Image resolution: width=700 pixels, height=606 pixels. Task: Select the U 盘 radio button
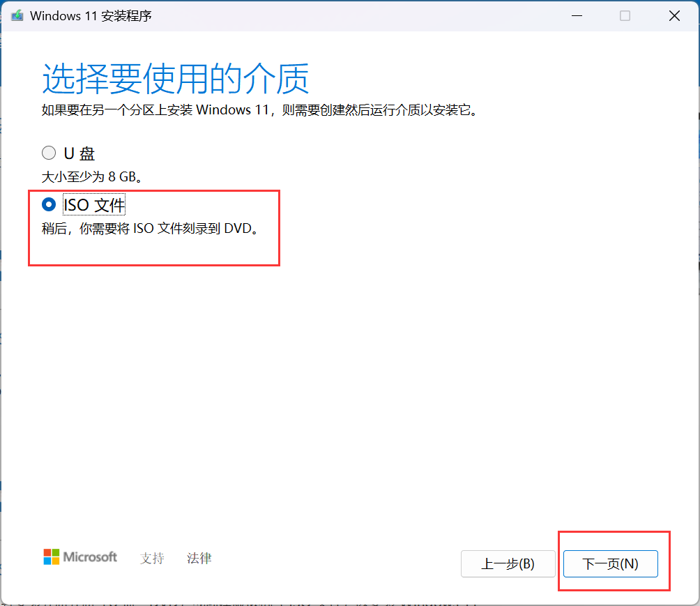(x=49, y=153)
